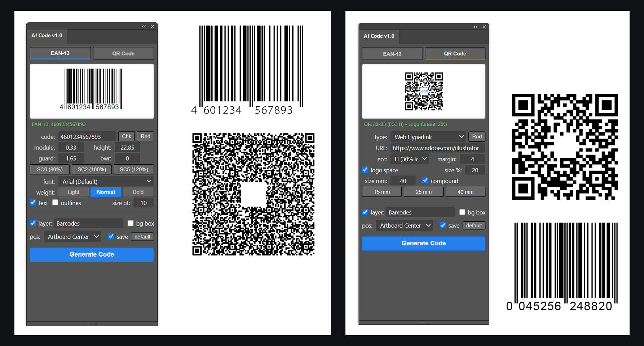Toggle layer checkbox in QR Code panel
Image resolution: width=644 pixels, height=346 pixels.
(365, 212)
